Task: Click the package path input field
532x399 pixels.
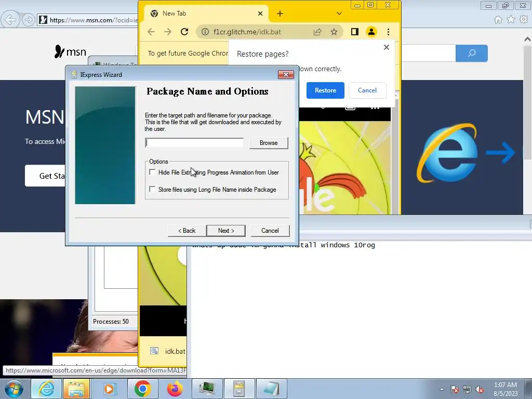Action: point(194,143)
